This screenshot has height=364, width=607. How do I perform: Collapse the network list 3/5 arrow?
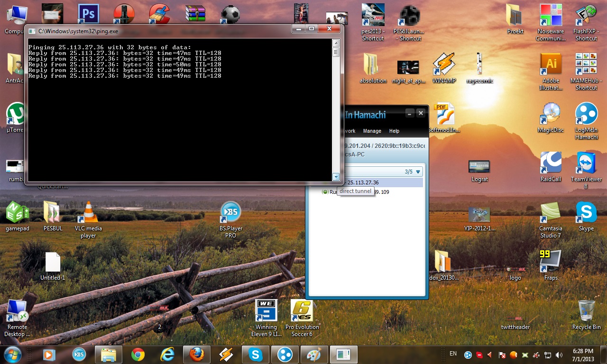[x=418, y=172]
